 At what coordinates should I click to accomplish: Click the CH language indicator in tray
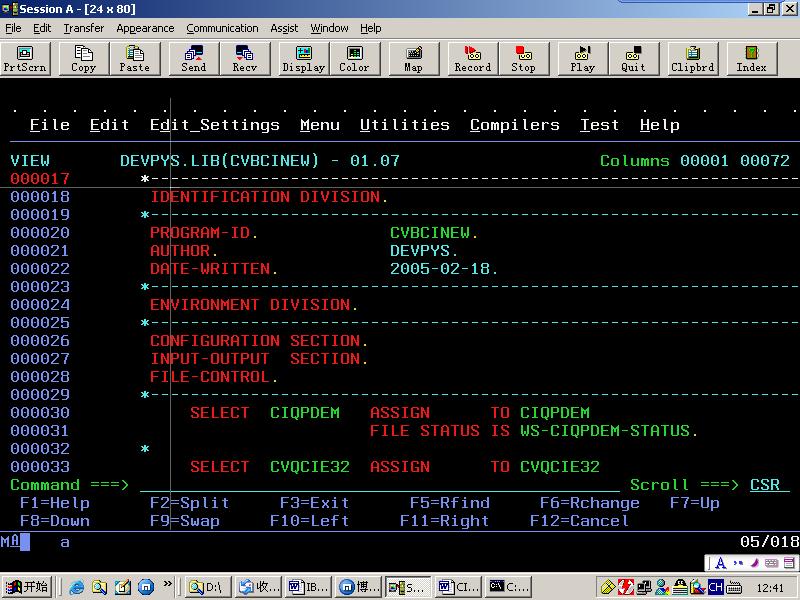(715, 588)
